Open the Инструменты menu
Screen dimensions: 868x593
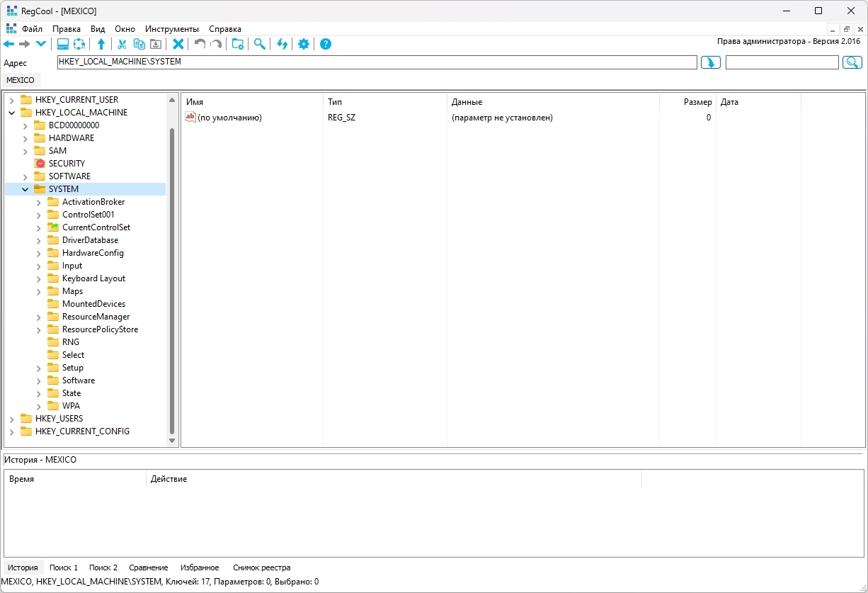pos(172,29)
